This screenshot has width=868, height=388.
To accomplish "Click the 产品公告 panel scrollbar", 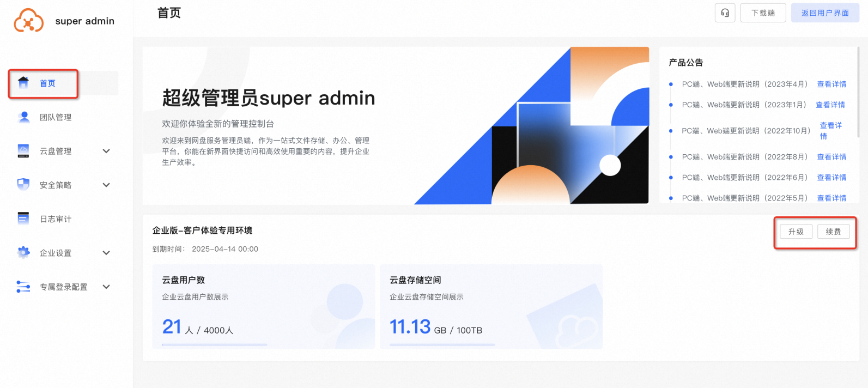I will point(858,92).
